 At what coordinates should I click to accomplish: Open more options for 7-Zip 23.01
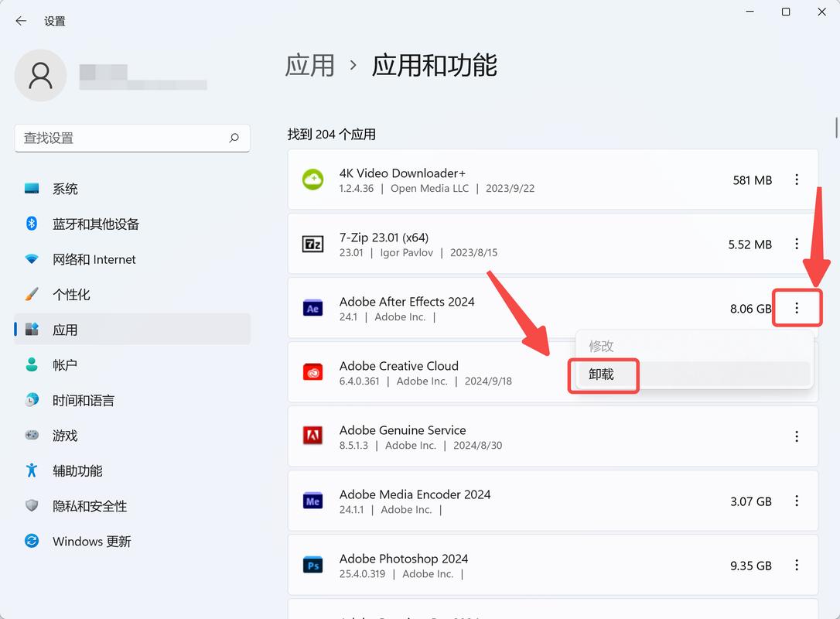797,244
